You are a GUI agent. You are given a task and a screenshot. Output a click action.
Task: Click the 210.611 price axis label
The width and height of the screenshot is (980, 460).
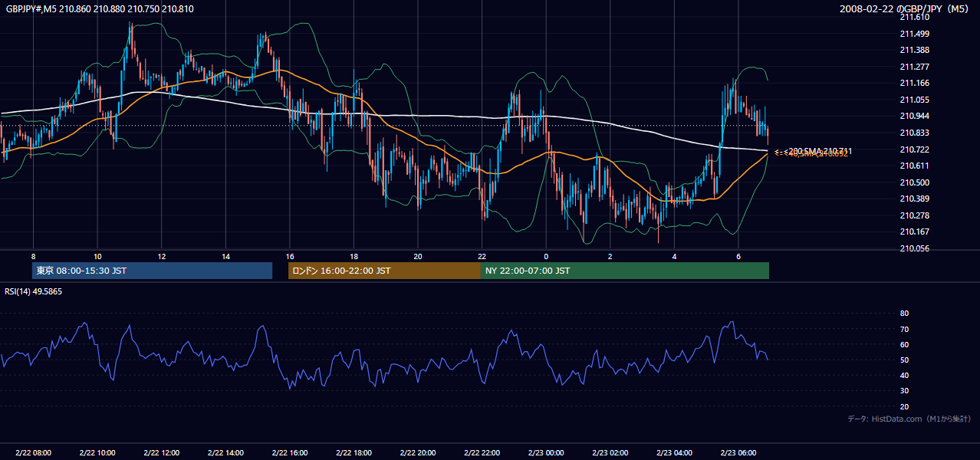pos(915,166)
